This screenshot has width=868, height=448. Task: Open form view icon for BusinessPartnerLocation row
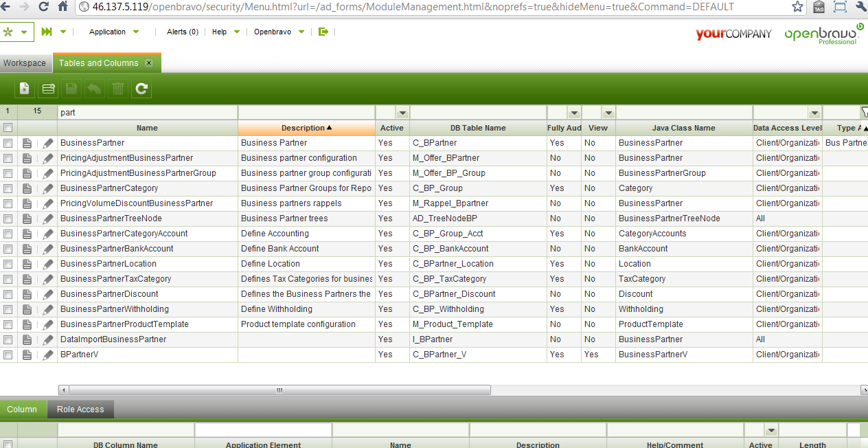[27, 264]
